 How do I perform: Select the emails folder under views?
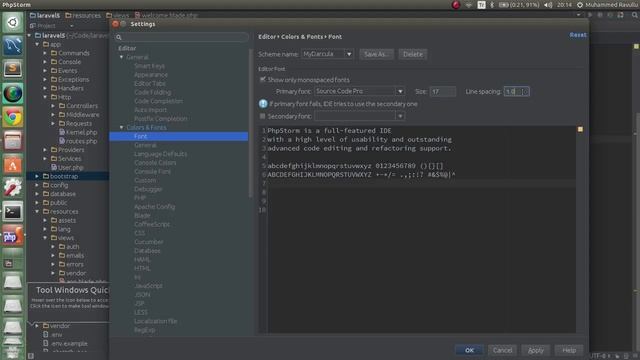coord(71,256)
